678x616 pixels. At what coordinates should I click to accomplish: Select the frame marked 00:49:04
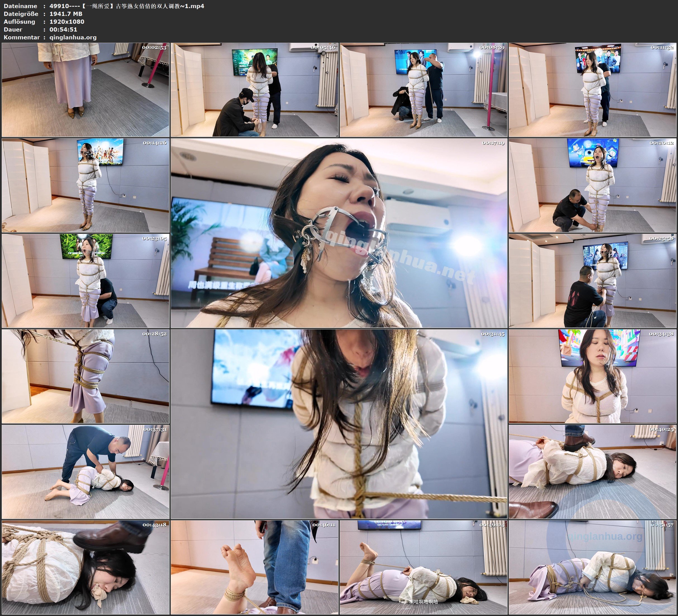[424, 567]
